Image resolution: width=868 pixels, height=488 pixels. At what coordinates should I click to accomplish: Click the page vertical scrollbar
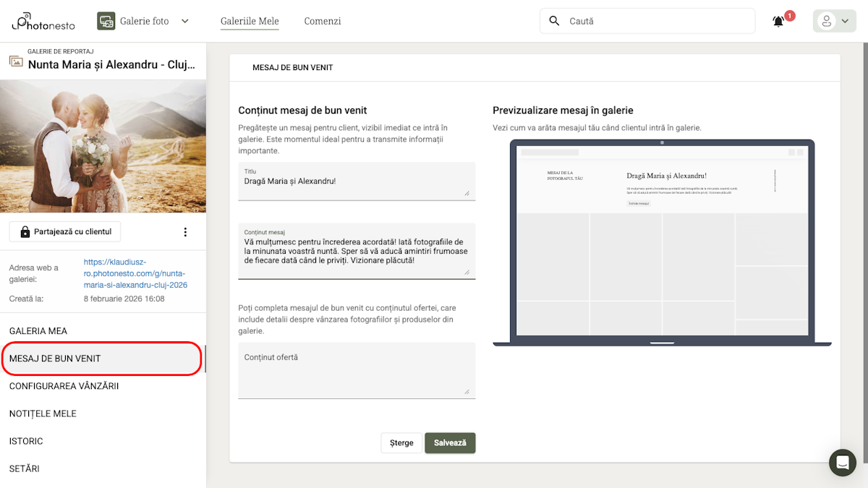click(865, 253)
